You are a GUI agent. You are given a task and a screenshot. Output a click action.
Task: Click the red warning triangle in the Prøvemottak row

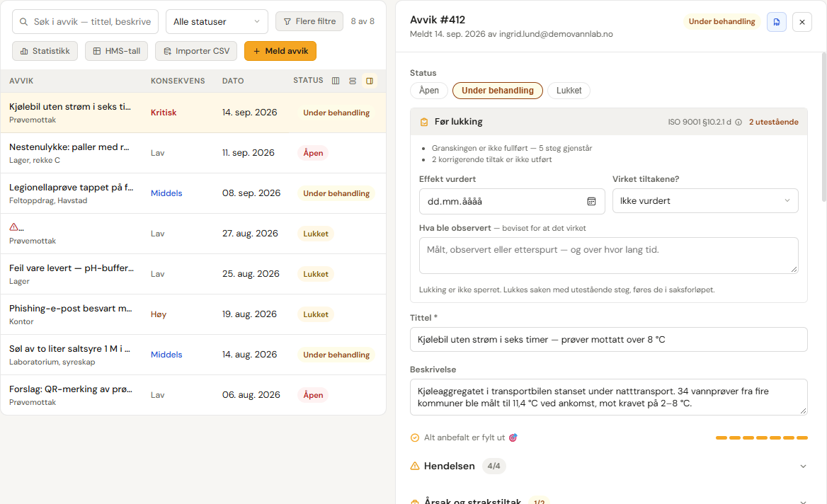pyautogui.click(x=13, y=227)
